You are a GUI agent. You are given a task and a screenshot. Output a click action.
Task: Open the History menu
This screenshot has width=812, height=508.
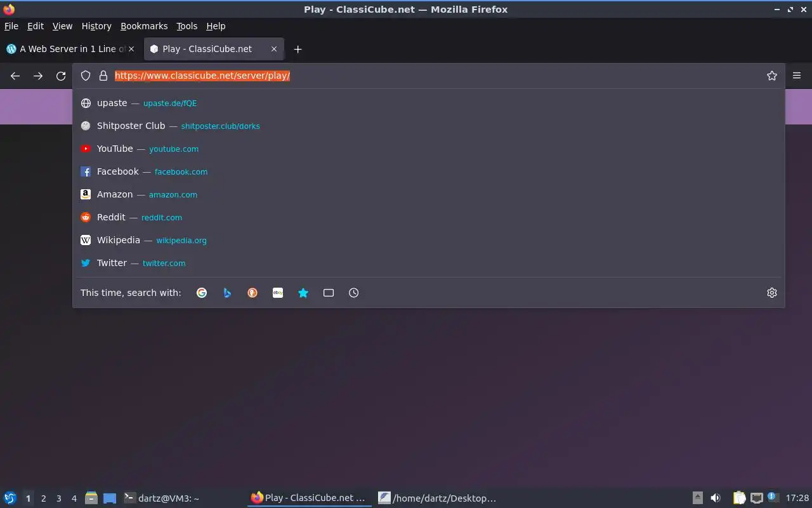pyautogui.click(x=96, y=26)
